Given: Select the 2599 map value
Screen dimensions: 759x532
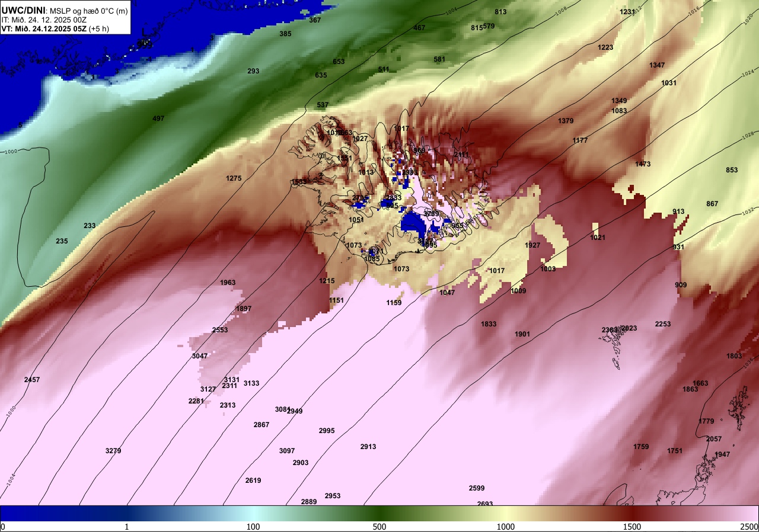Looking at the screenshot, I should pos(477,488).
